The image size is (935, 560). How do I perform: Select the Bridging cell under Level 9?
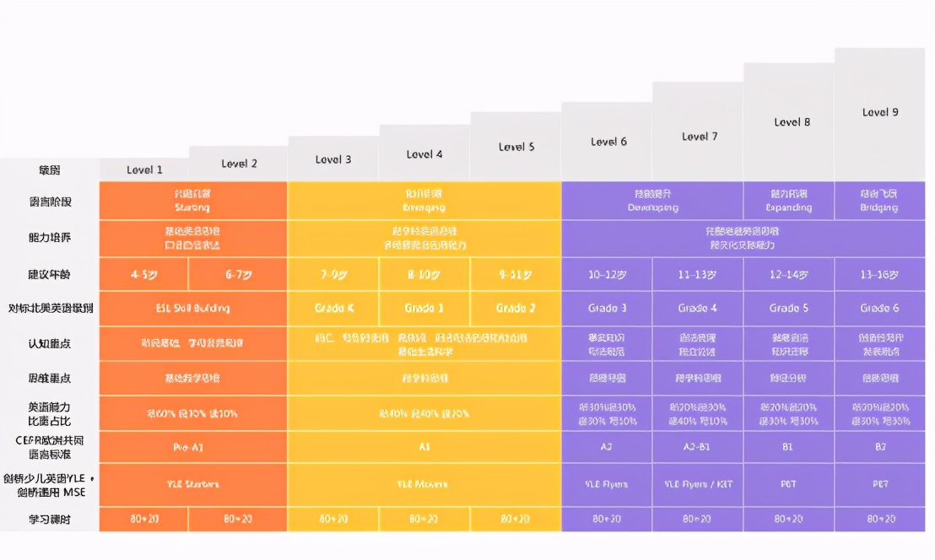(x=879, y=201)
